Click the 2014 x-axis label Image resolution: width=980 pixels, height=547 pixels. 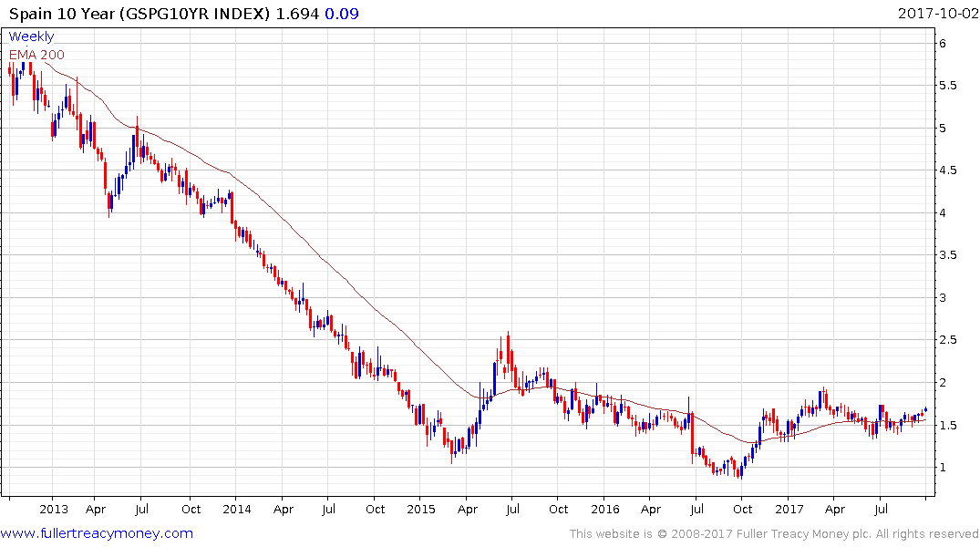click(237, 509)
